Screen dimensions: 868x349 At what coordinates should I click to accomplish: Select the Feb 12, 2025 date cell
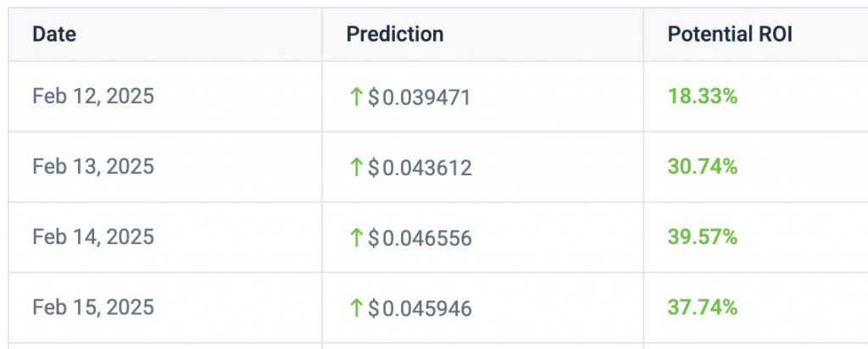pyautogui.click(x=93, y=97)
